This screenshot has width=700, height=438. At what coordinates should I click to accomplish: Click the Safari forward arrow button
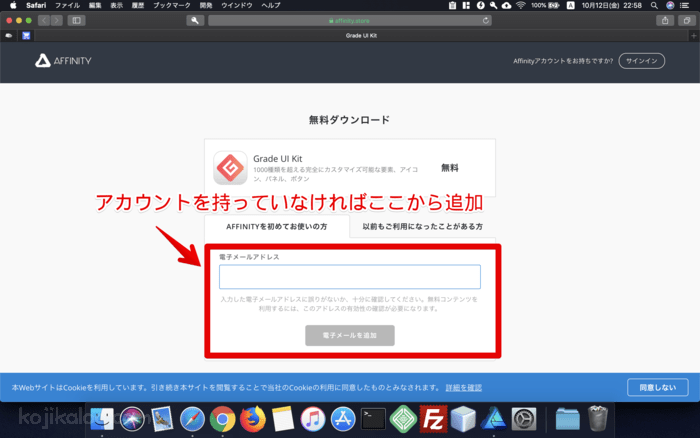click(56, 21)
